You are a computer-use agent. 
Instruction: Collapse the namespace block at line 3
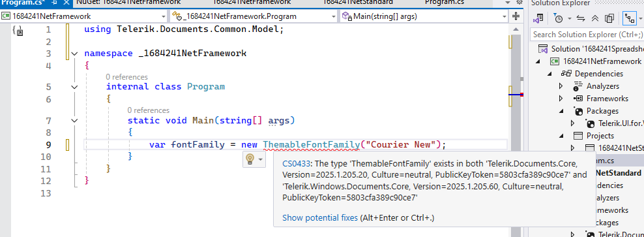click(74, 54)
